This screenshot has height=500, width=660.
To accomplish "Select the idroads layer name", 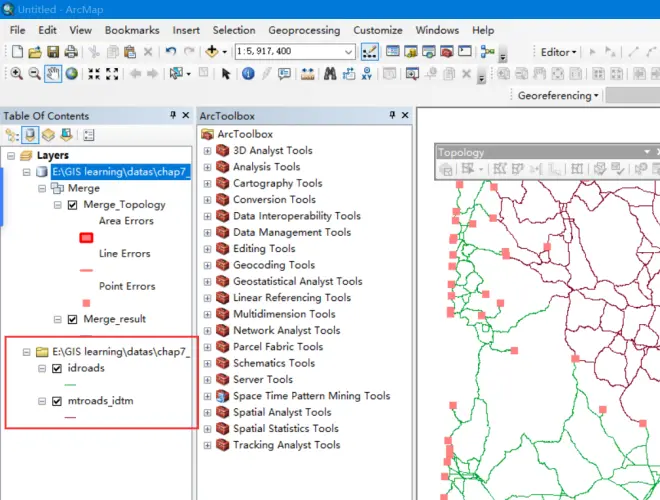I will (x=86, y=368).
